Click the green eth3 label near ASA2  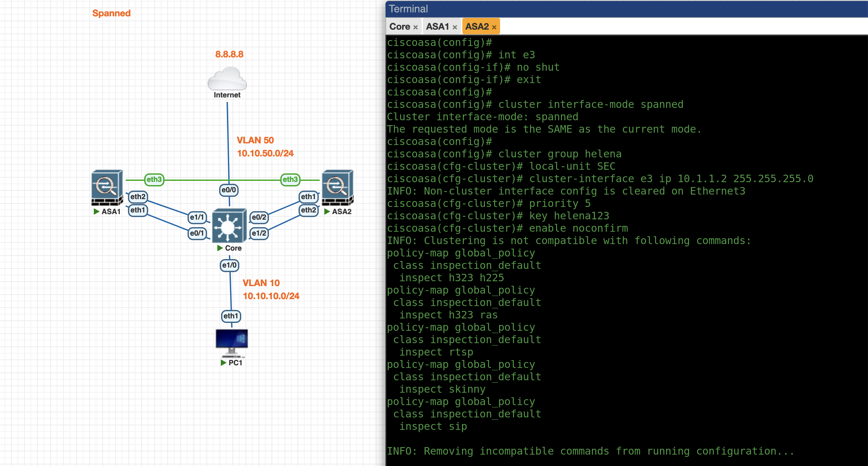(290, 179)
